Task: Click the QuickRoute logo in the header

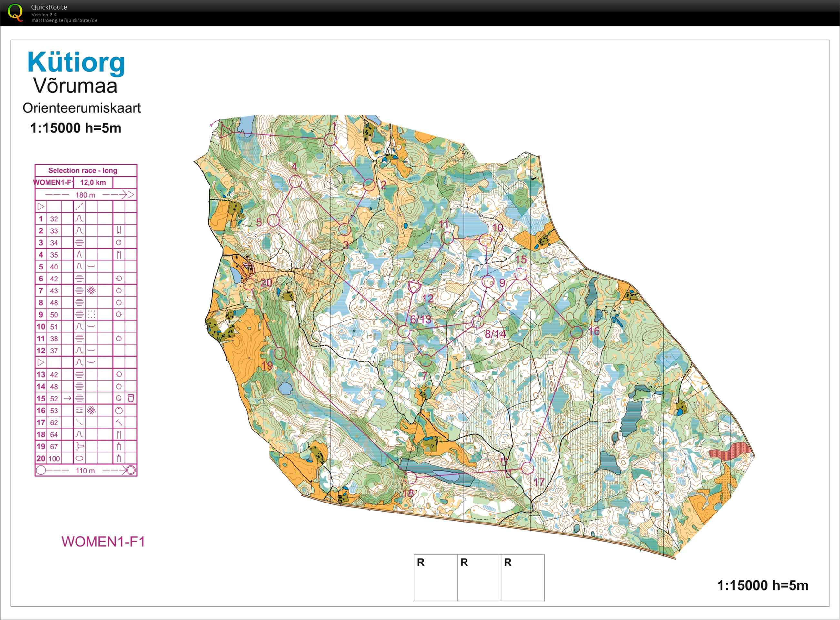Action: click(x=15, y=12)
